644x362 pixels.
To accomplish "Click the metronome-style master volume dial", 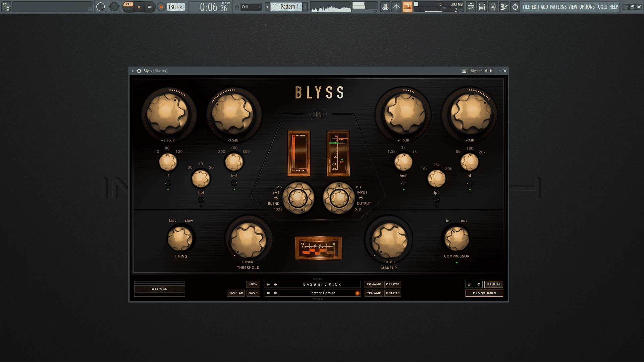I will coord(100,7).
